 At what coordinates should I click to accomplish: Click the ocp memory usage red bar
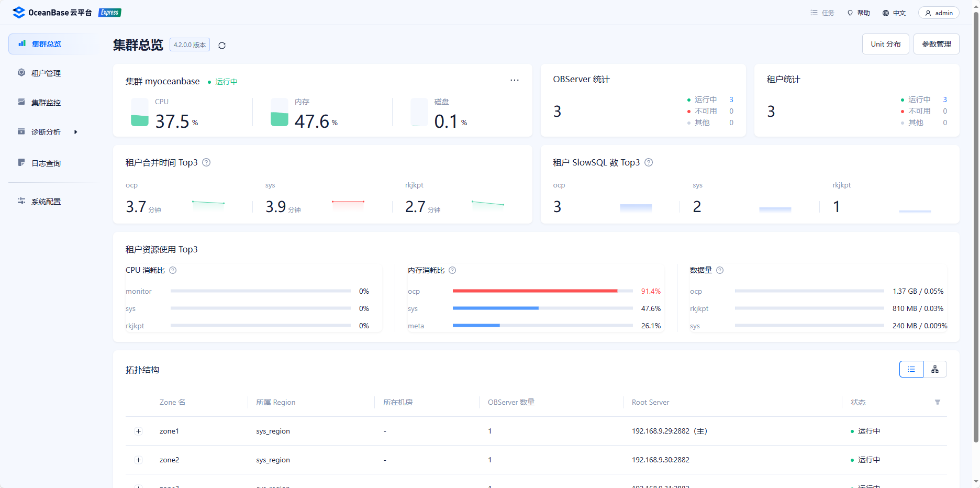click(535, 291)
